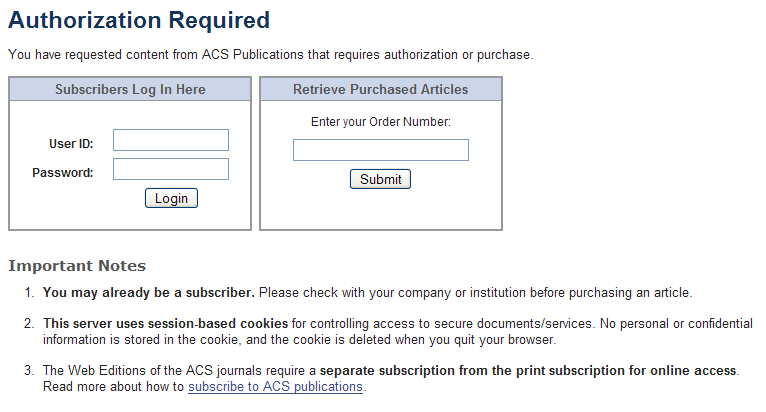Click the Retrieve Purchased Articles header
The width and height of the screenshot is (766, 412).
coord(380,90)
